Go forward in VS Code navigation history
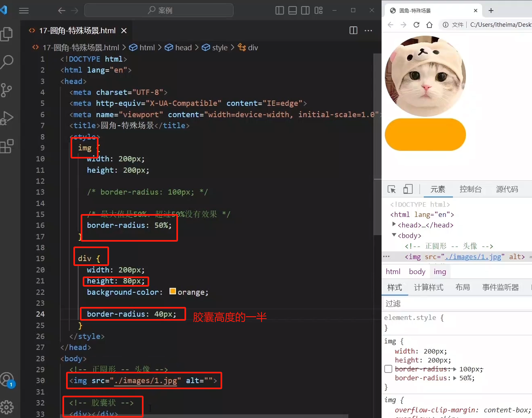This screenshot has width=532, height=418. click(75, 11)
